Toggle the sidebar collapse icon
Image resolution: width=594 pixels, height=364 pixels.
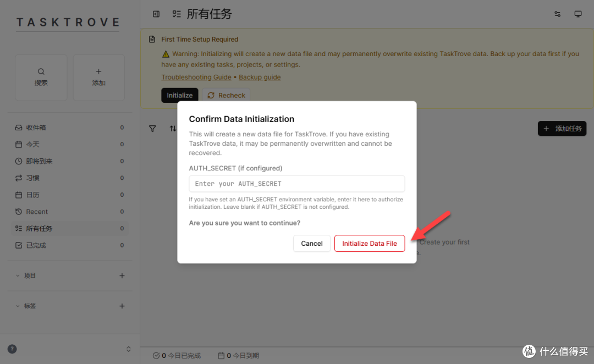(x=156, y=14)
